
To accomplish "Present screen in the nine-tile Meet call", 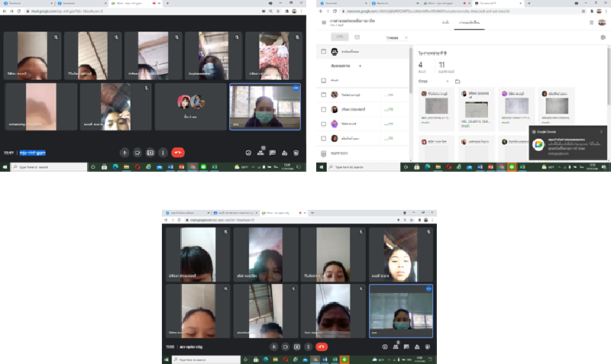I will (x=150, y=152).
